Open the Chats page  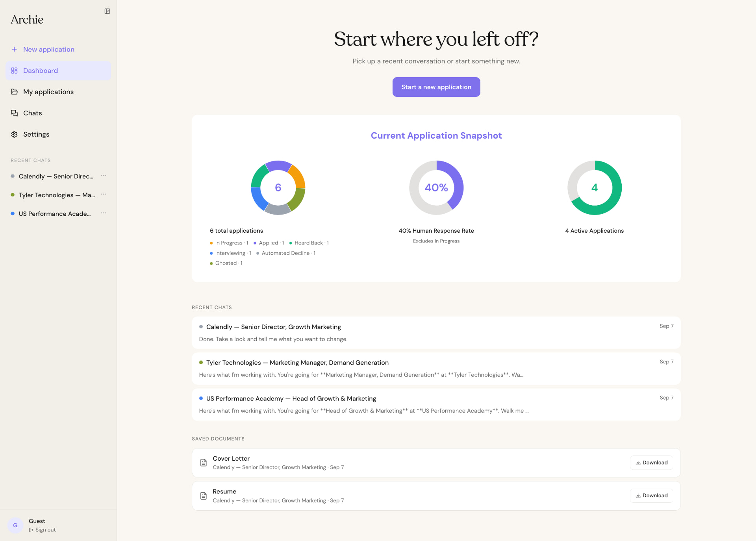[58, 113]
